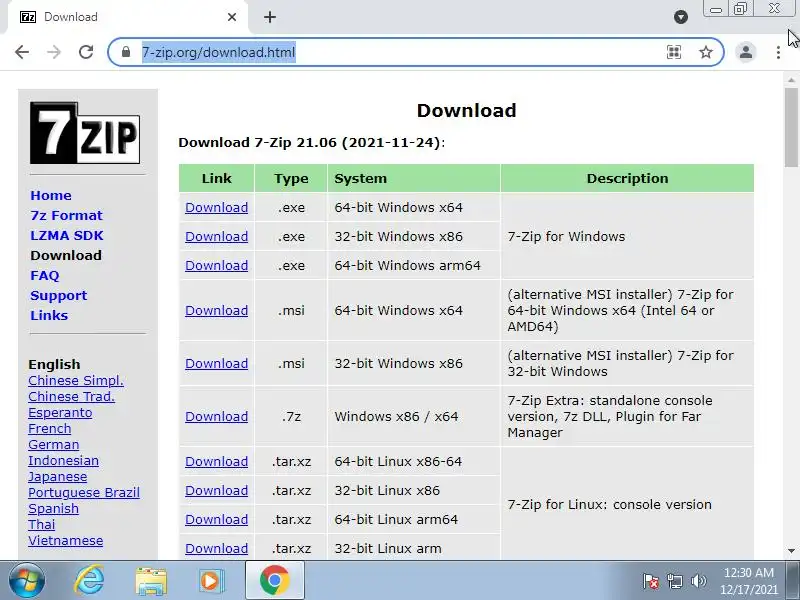Click the network tray icon
The height and width of the screenshot is (600, 800).
[x=674, y=581]
